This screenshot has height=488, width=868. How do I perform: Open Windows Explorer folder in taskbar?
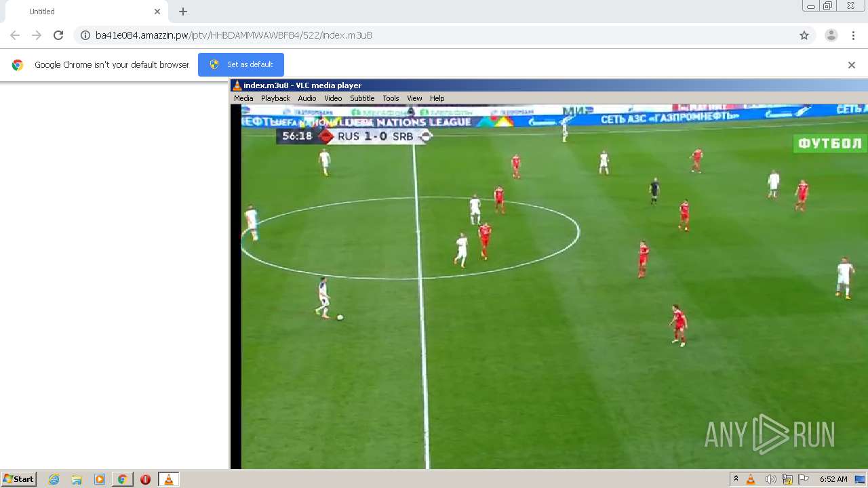click(x=77, y=479)
